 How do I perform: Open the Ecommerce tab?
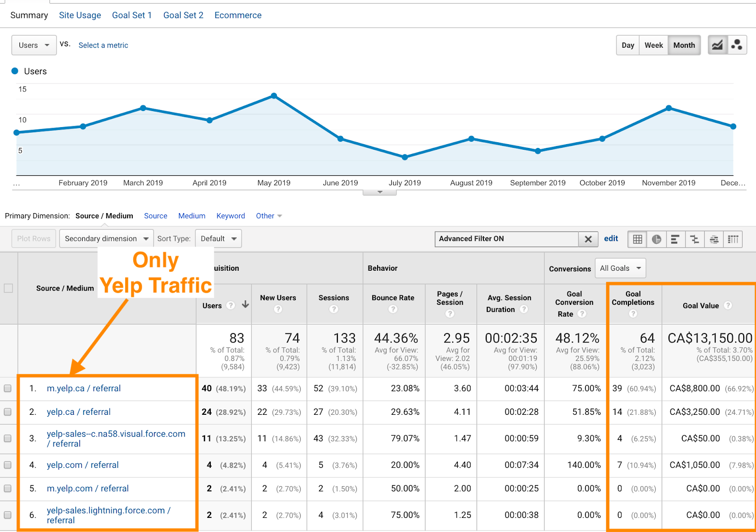coord(238,15)
